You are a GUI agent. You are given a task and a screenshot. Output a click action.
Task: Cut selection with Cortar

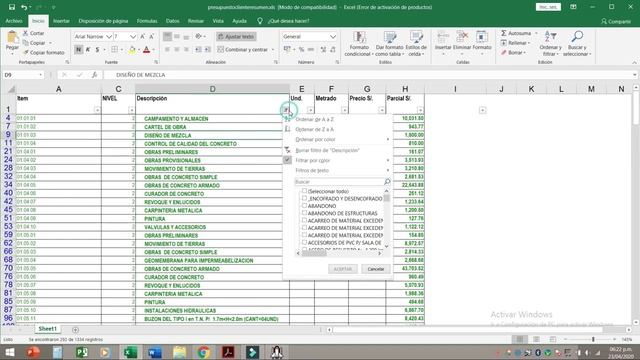tap(33, 33)
